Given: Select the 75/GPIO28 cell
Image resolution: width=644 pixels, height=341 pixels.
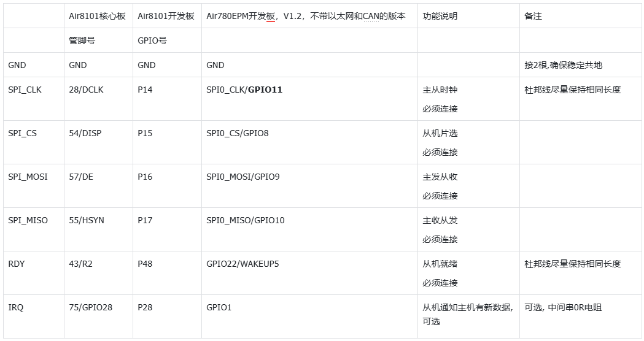Looking at the screenshot, I should pyautogui.click(x=98, y=316).
